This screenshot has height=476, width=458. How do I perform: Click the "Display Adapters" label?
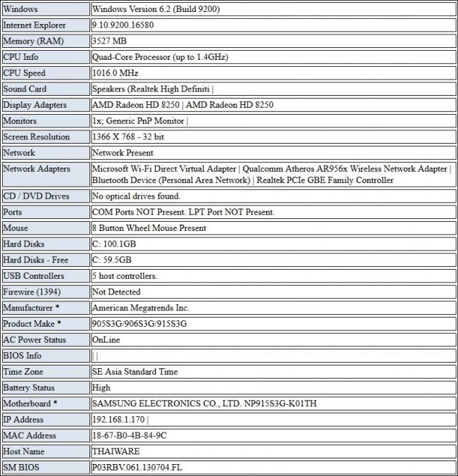[35, 105]
